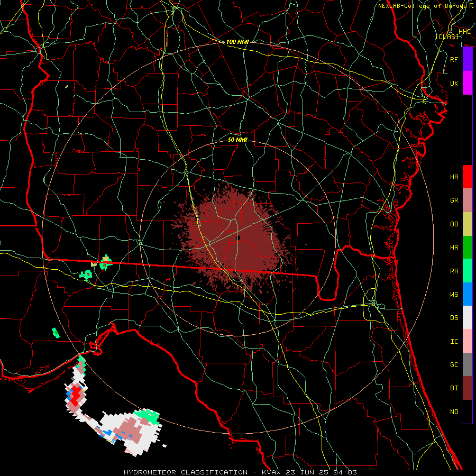
Task: Click the DS legend label
Action: (454, 318)
